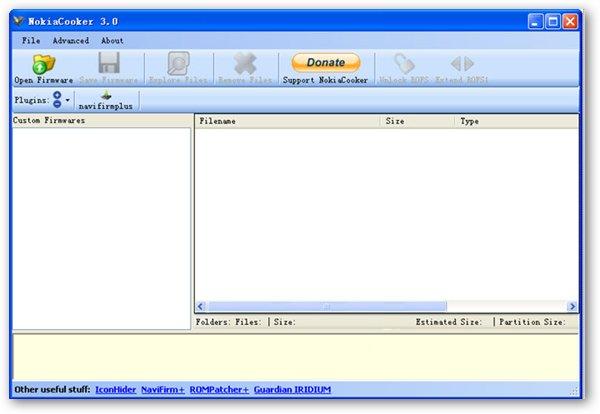This screenshot has height=414, width=600.
Task: Sort by the Filename column header
Action: [287, 121]
